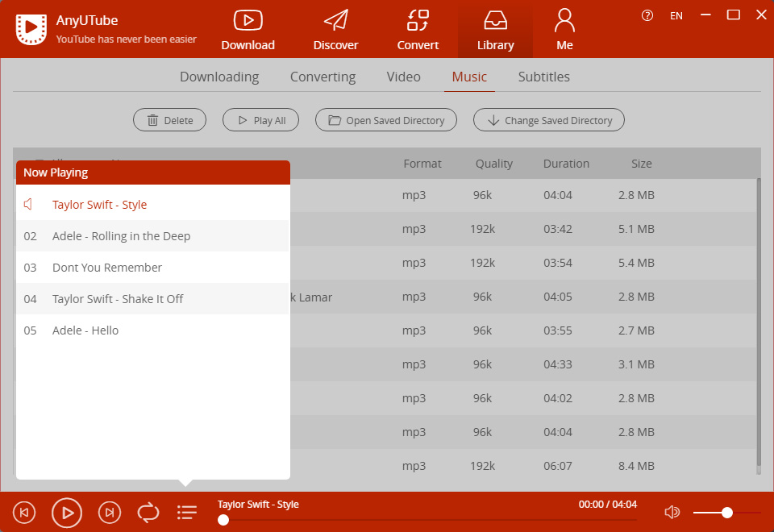Switch to the Music tab
Viewport: 774px width, 532px height.
click(469, 77)
